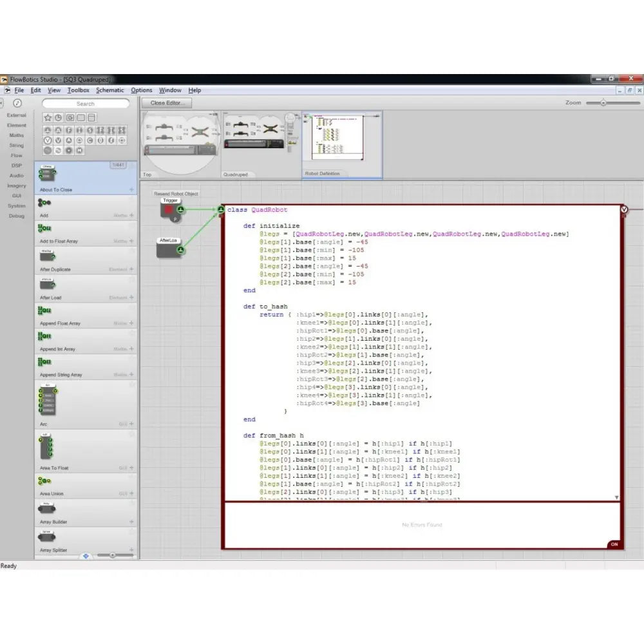Open the Toolbox menu
644x644 pixels.
pos(79,90)
